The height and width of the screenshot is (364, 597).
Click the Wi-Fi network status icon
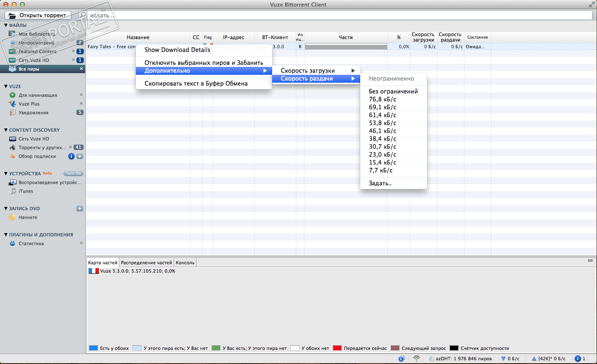click(x=416, y=359)
